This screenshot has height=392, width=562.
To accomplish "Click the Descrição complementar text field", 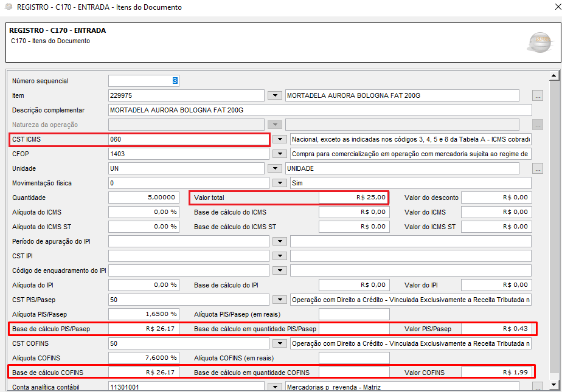I will [320, 110].
